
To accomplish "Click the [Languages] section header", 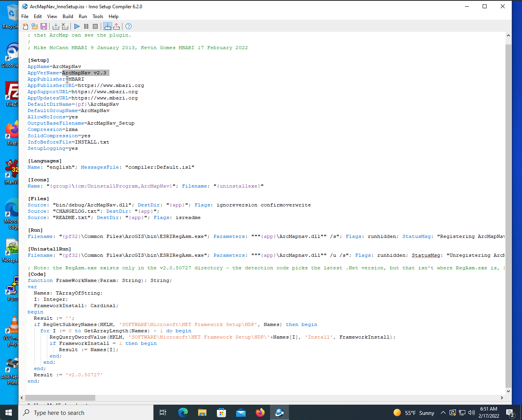I will coord(45,161).
